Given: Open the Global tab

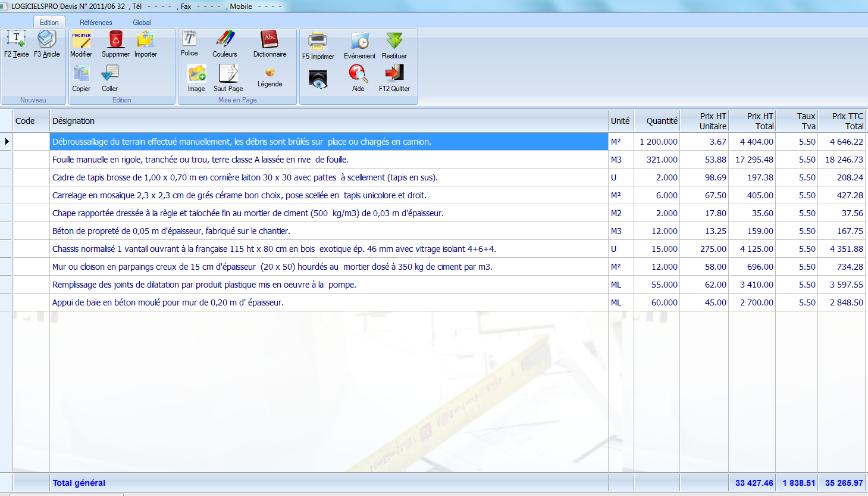Looking at the screenshot, I should tap(142, 23).
